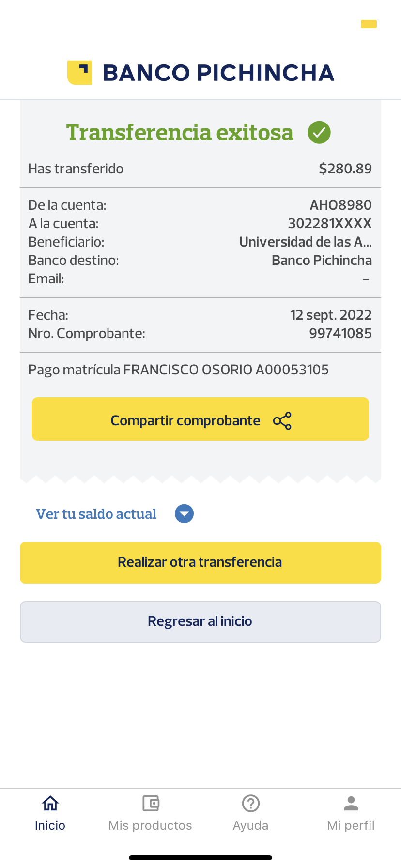Tap the Regresar al inicio button
Viewport: 401px width, 868px height.
[200, 621]
